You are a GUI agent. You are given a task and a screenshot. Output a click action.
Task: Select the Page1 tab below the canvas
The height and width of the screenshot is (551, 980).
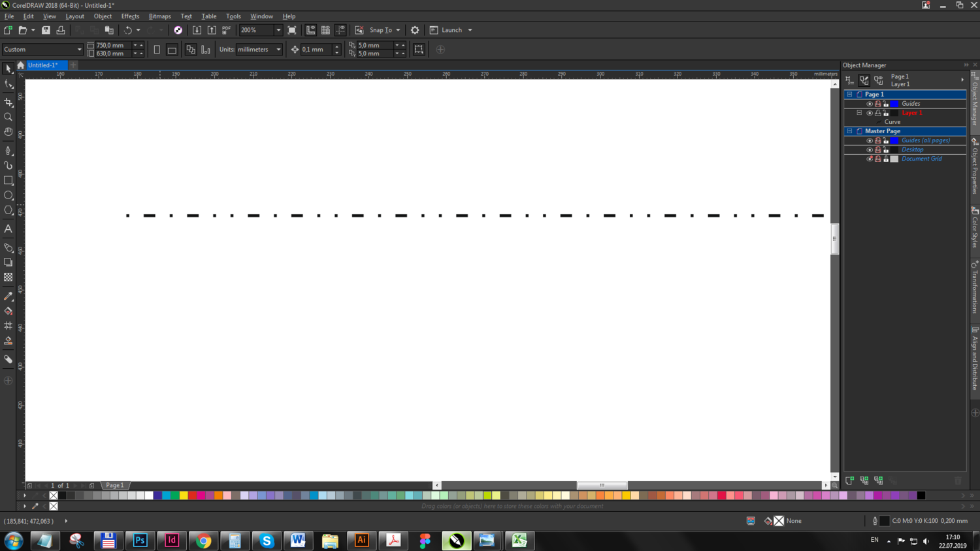click(115, 485)
